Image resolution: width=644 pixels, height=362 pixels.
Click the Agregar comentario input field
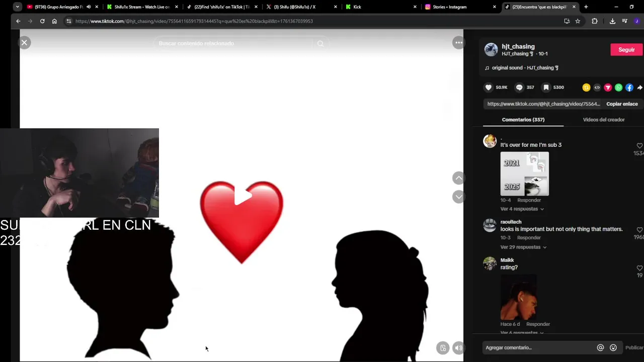pos(538,347)
